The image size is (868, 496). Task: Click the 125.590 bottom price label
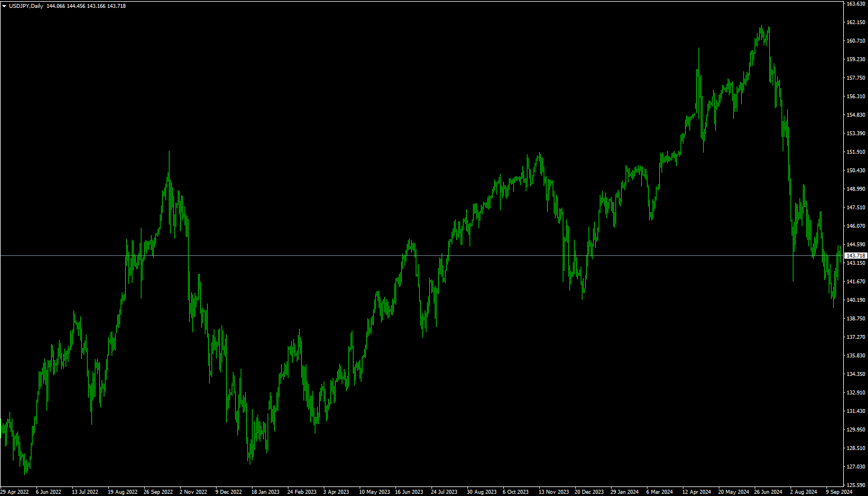[x=855, y=485]
